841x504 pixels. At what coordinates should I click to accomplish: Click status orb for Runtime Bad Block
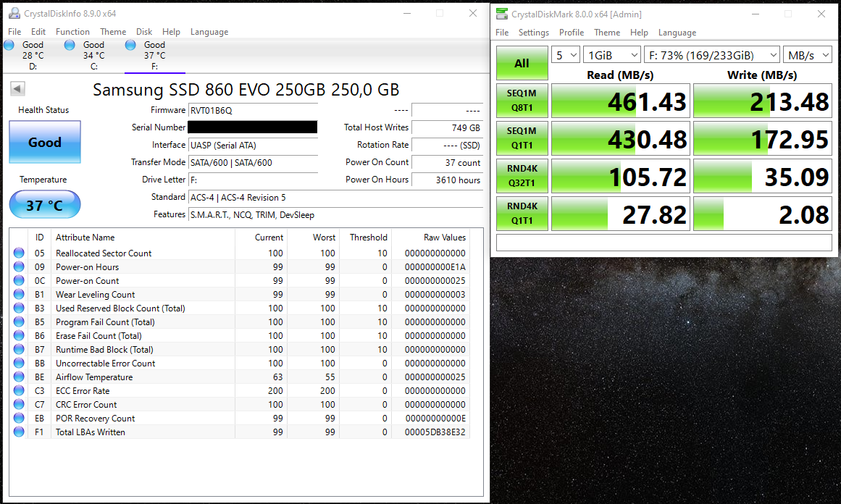point(19,350)
